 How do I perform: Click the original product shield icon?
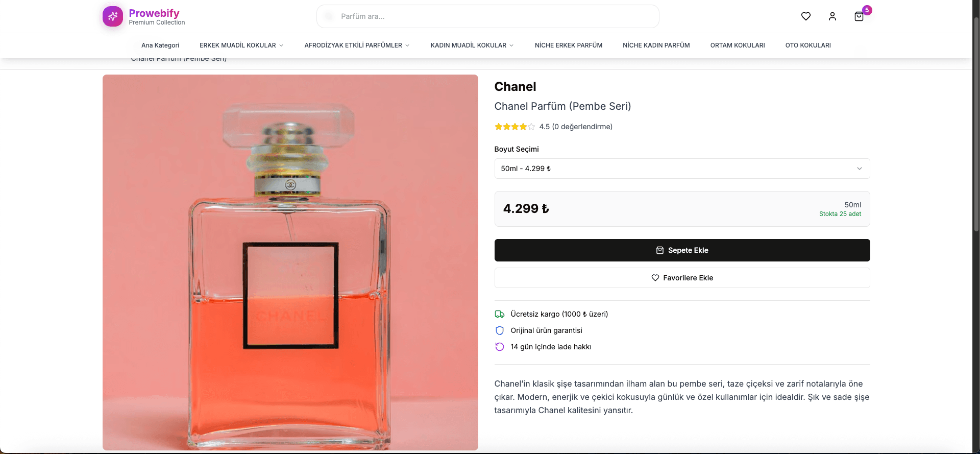click(500, 330)
